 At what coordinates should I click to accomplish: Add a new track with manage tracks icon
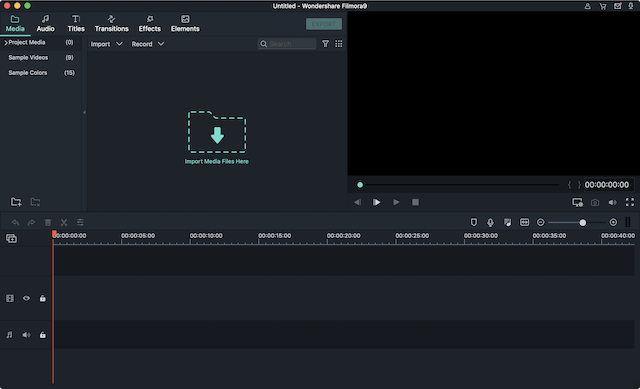(11, 238)
